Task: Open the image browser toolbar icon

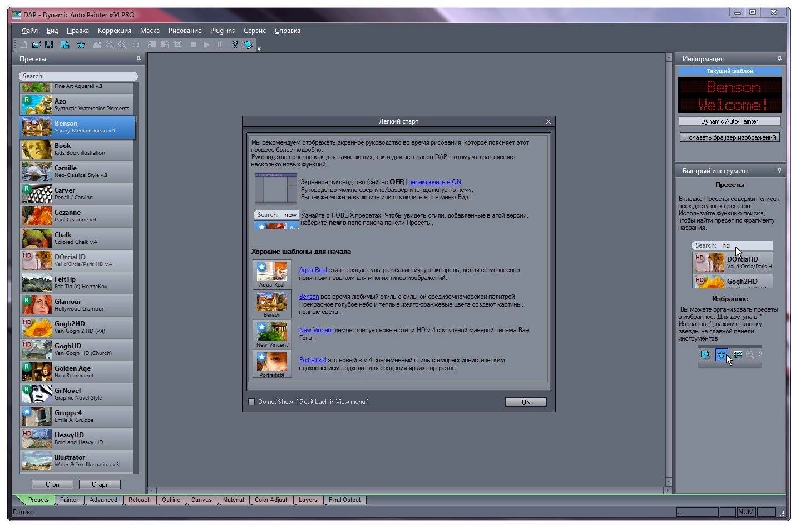Action: click(65, 45)
